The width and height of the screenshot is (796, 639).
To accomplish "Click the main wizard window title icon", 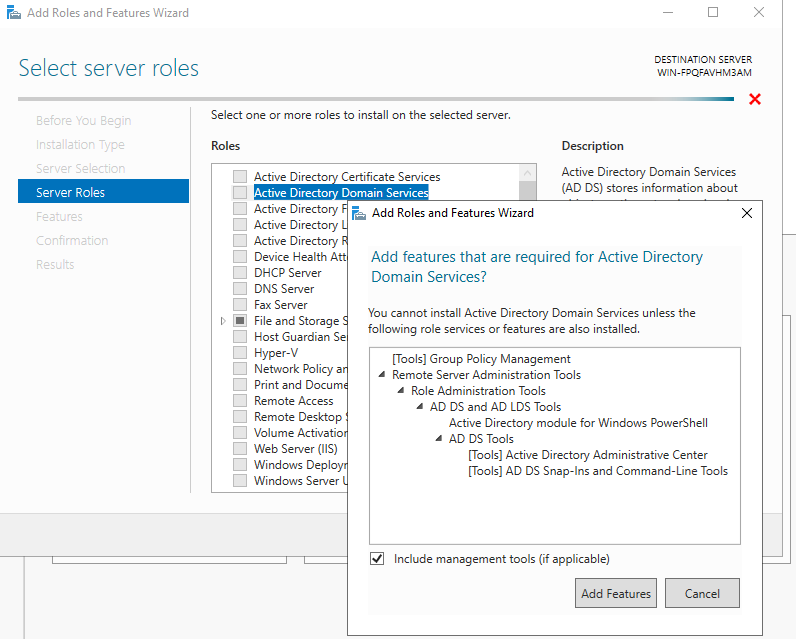I will click(x=14, y=13).
